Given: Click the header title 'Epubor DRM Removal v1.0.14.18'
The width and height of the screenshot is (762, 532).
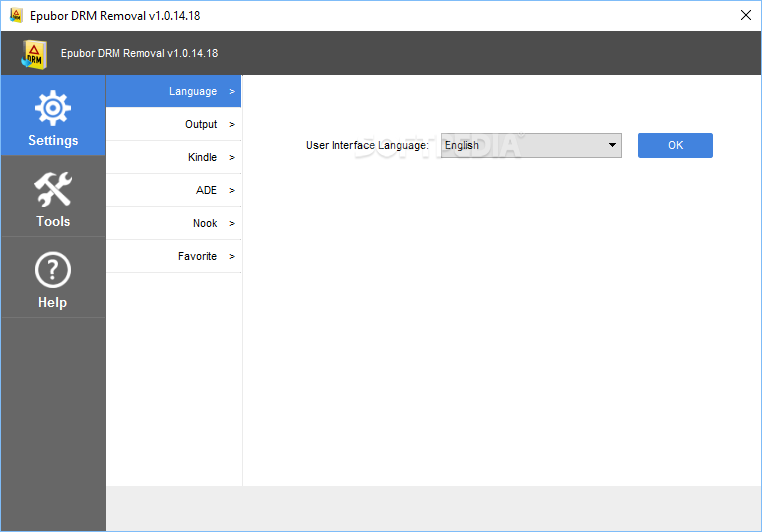Looking at the screenshot, I should (139, 53).
